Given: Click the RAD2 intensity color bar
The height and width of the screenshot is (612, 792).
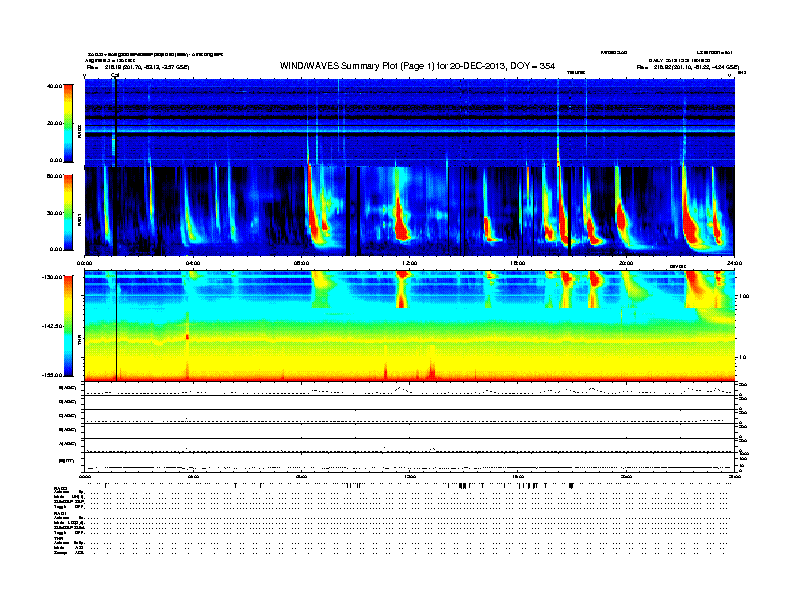Looking at the screenshot, I should tap(68, 123).
